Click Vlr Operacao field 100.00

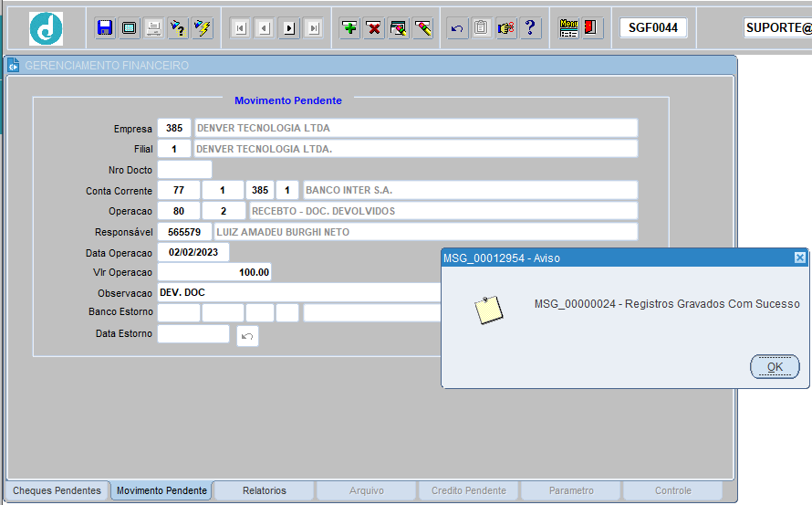214,272
